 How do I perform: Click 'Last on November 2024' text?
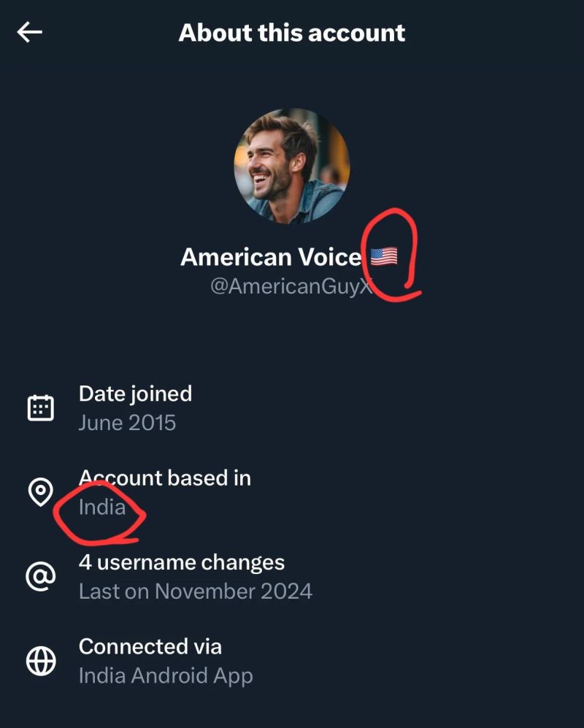tap(195, 591)
